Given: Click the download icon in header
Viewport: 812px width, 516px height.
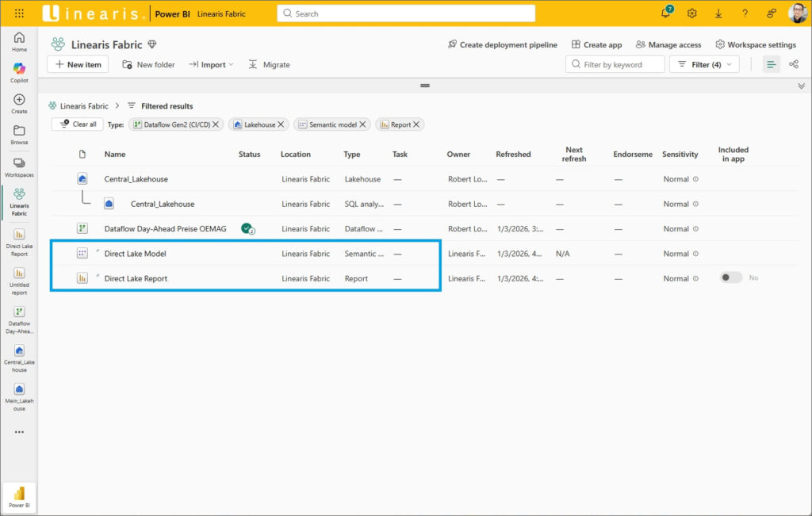Looking at the screenshot, I should coord(718,13).
